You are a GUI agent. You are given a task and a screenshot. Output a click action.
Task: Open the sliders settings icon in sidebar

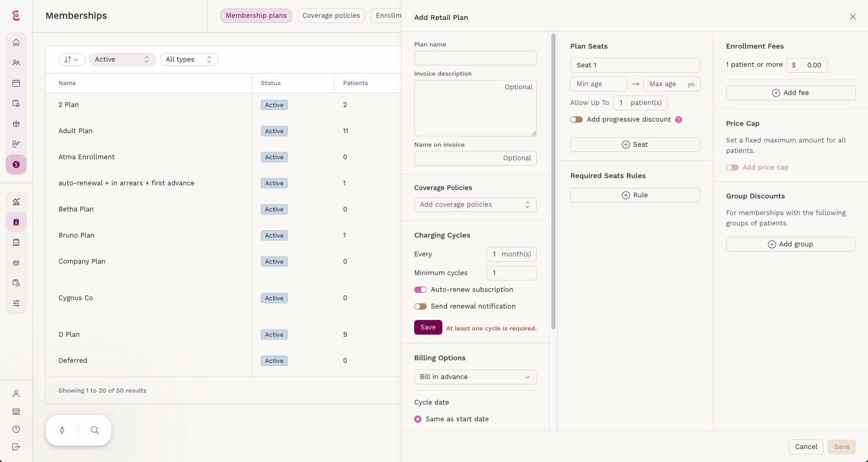pyautogui.click(x=16, y=303)
